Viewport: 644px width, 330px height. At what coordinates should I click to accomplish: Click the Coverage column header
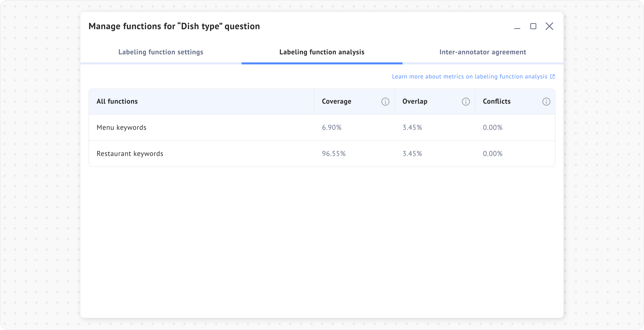click(x=336, y=101)
